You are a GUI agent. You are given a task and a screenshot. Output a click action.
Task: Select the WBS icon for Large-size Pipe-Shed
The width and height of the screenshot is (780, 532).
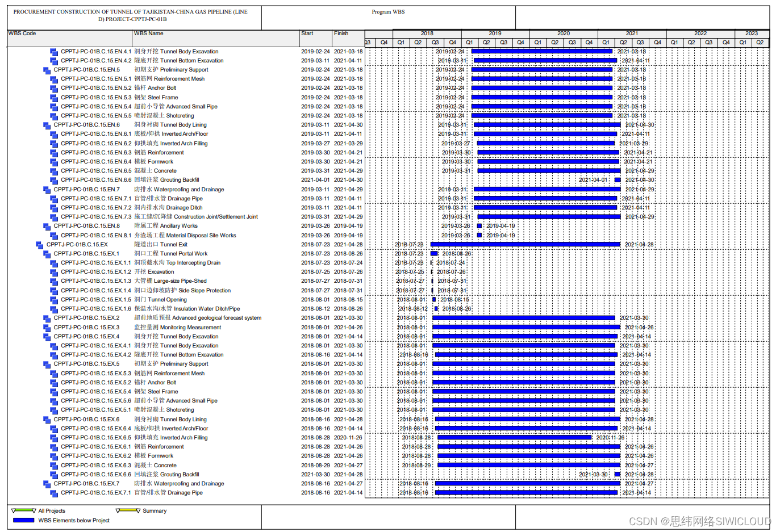pos(53,281)
